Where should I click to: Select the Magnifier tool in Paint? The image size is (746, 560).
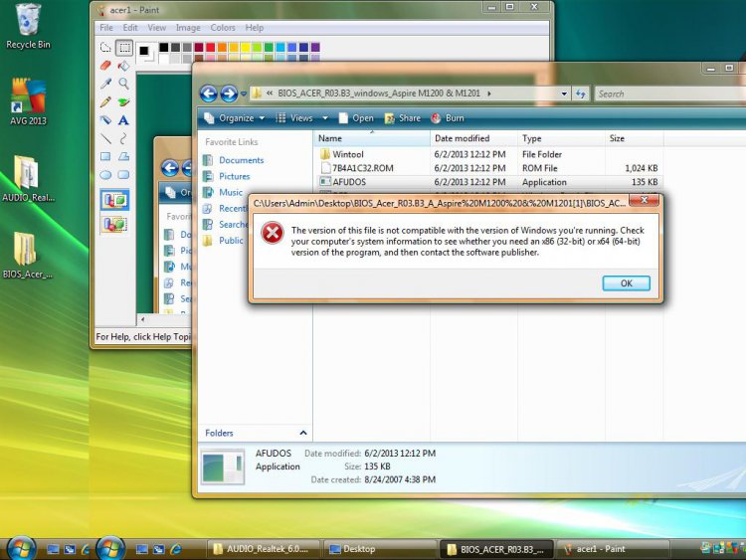point(124,84)
